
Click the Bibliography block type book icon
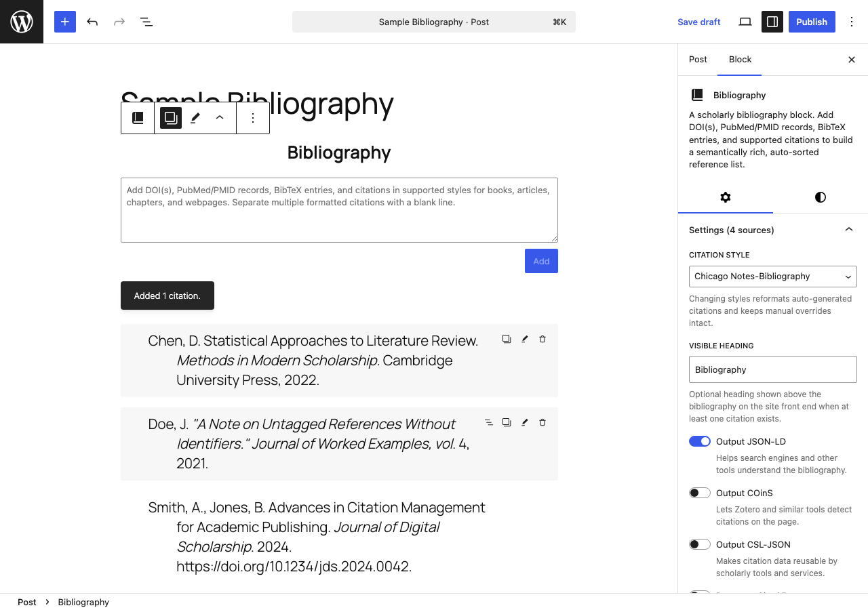[138, 118]
